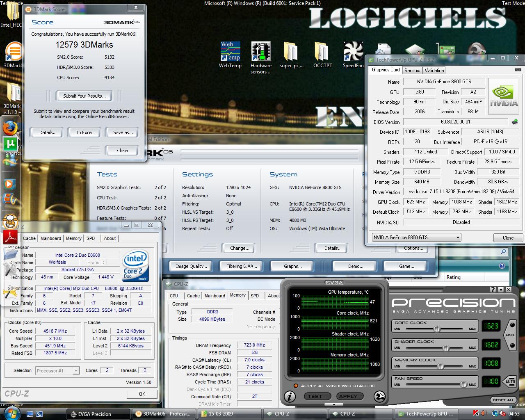The width and height of the screenshot is (525, 420).
Task: Export score with To Excel button
Action: [x=84, y=132]
